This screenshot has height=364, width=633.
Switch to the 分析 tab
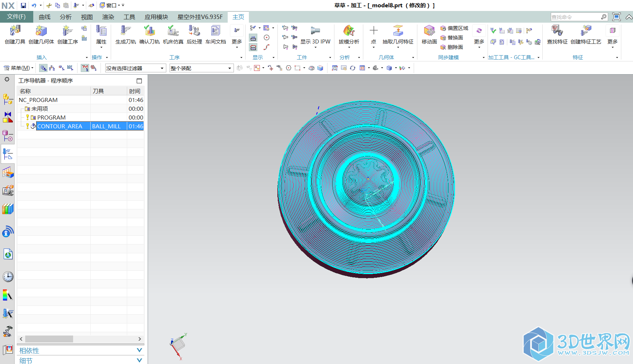click(x=66, y=17)
